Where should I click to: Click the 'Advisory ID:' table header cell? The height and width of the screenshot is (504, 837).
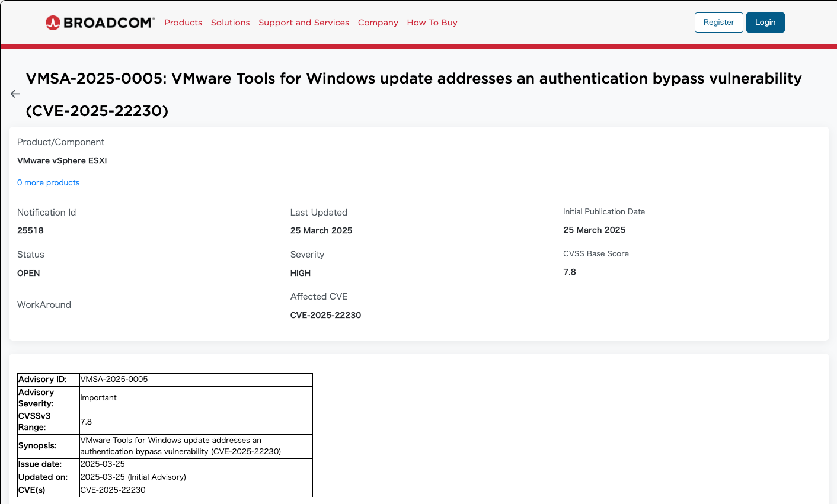pyautogui.click(x=49, y=380)
